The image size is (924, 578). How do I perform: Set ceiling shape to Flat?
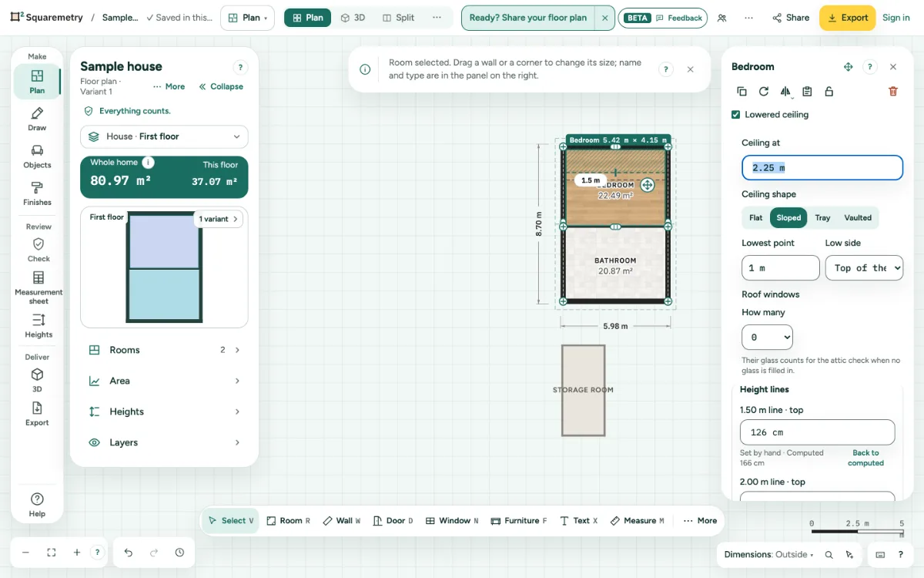coord(756,218)
